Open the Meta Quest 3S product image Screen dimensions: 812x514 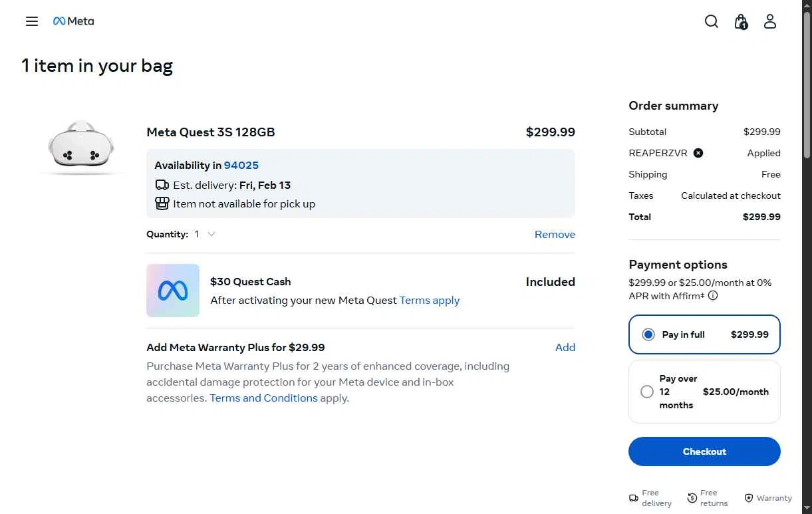81,148
